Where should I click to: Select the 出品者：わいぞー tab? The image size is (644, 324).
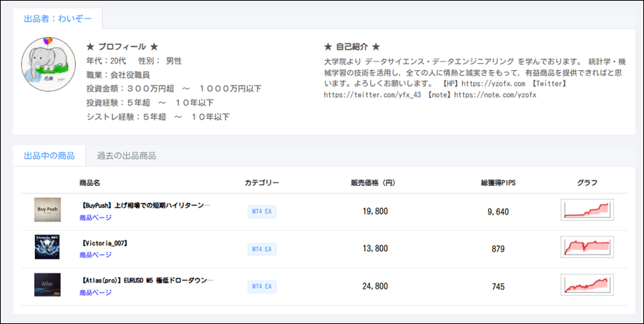58,19
